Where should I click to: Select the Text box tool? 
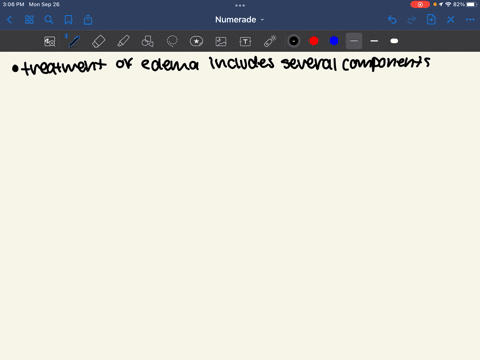(x=245, y=41)
